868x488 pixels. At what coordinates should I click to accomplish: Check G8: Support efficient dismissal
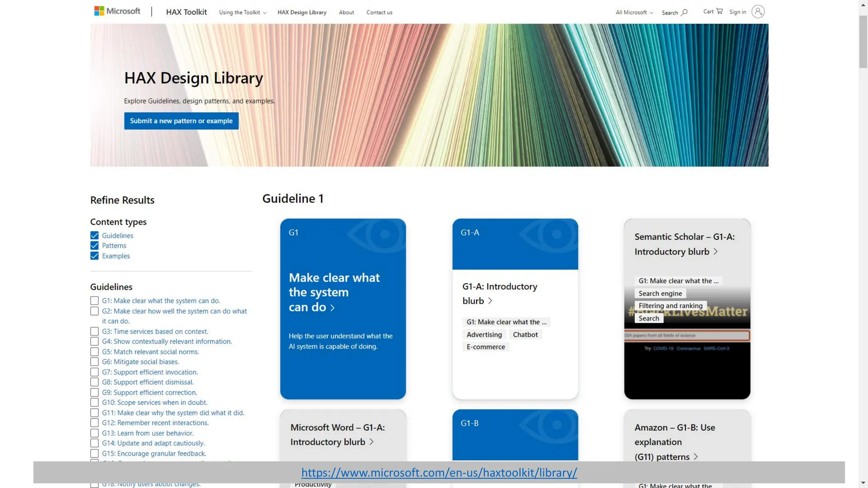(95, 382)
